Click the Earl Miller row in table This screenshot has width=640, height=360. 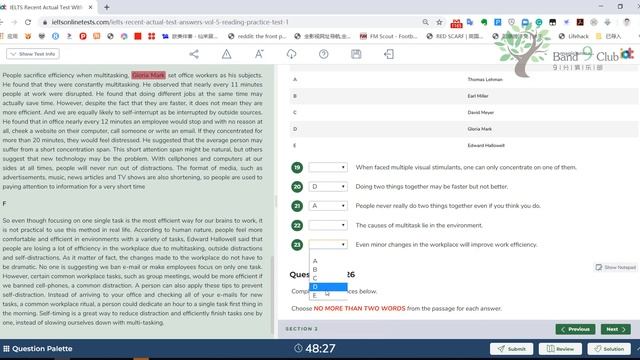pyautogui.click(x=464, y=96)
